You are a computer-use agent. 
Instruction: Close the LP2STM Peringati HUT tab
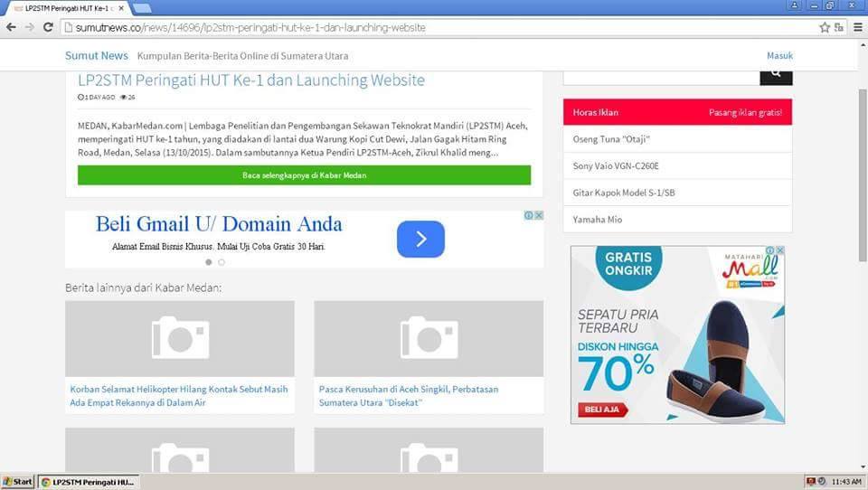coord(122,8)
